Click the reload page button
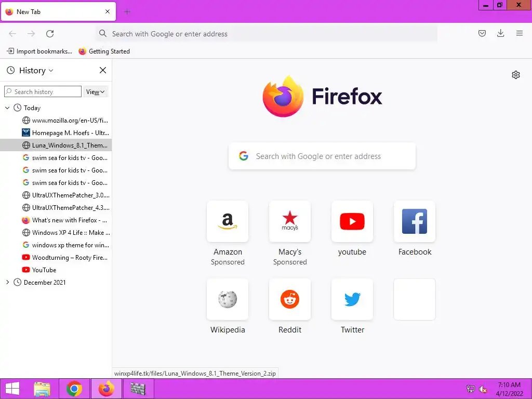This screenshot has height=399, width=532. 50,34
